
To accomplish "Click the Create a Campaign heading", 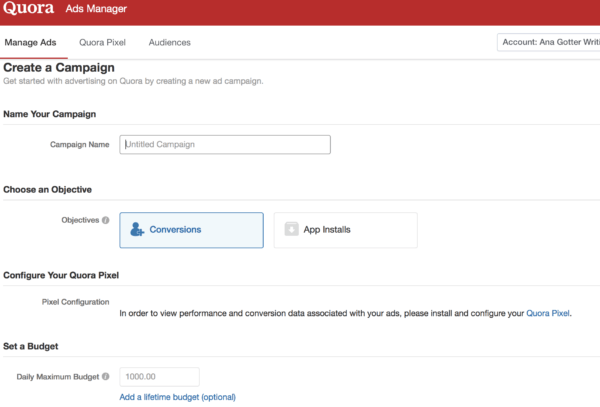I will point(59,68).
